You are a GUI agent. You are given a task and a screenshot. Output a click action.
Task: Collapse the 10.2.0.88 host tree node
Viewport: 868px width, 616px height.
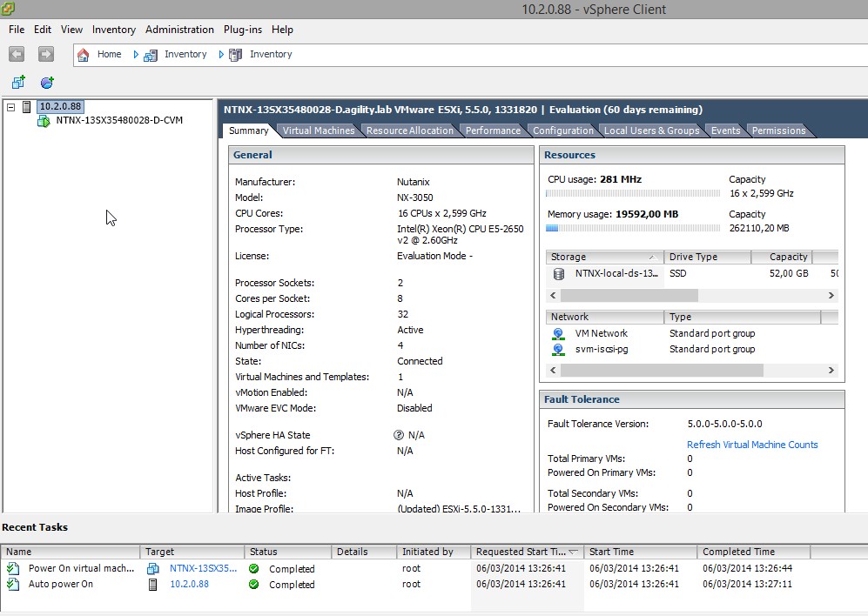pyautogui.click(x=11, y=107)
